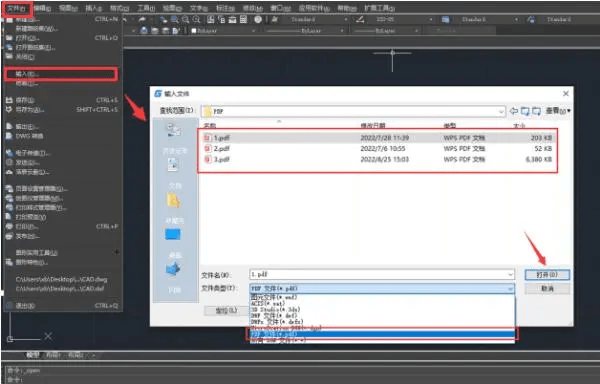Image resolution: width=600 pixels, height=384 pixels.
Task: Choose 关闭 in the File menu
Action: (62, 57)
